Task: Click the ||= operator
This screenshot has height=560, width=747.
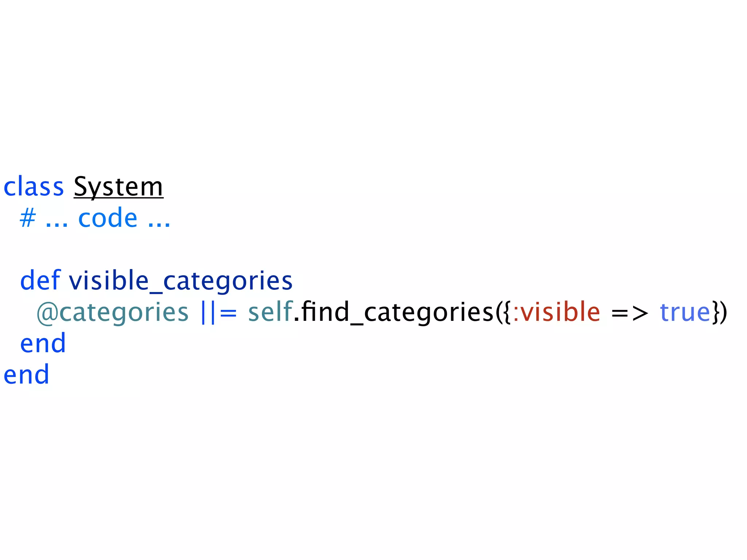Action: tap(219, 312)
